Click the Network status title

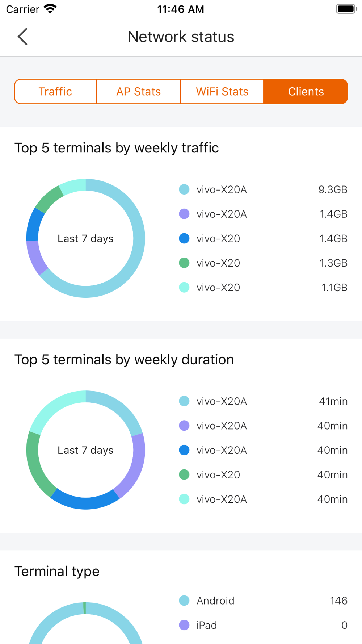181,37
